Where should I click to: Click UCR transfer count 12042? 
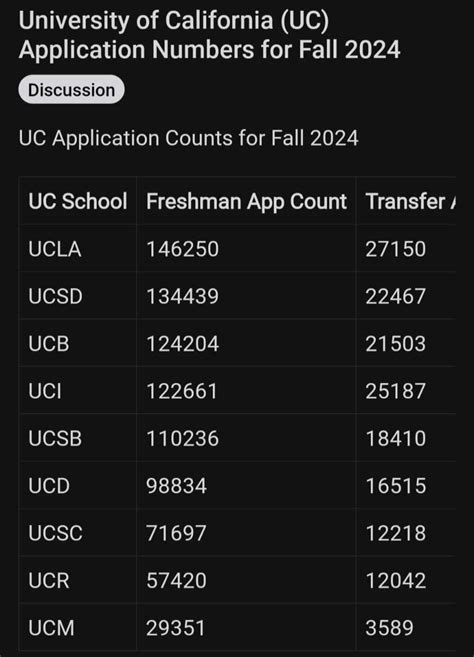coord(396,580)
